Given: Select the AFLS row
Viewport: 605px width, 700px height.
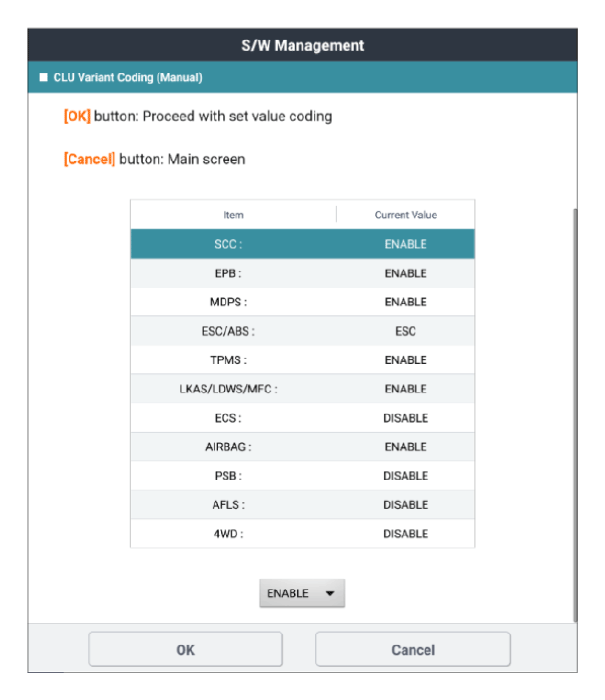Looking at the screenshot, I should coord(302,505).
